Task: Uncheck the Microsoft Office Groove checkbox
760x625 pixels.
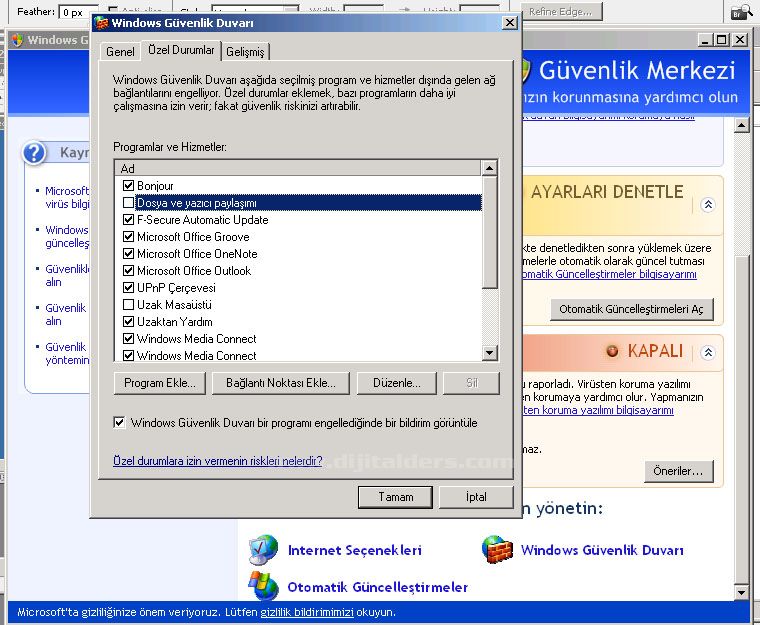Action: point(128,236)
